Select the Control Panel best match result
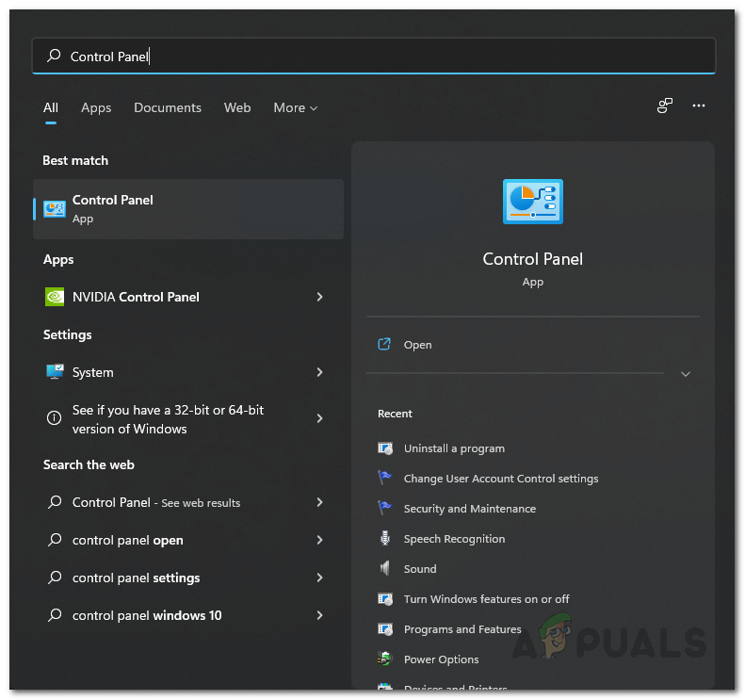Image resolution: width=745 pixels, height=700 pixels. [x=188, y=209]
